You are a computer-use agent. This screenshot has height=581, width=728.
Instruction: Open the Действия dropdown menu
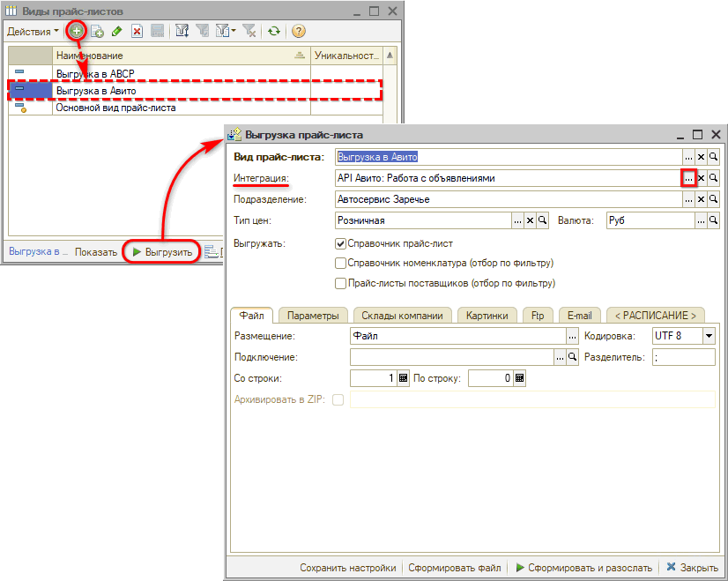pos(33,31)
